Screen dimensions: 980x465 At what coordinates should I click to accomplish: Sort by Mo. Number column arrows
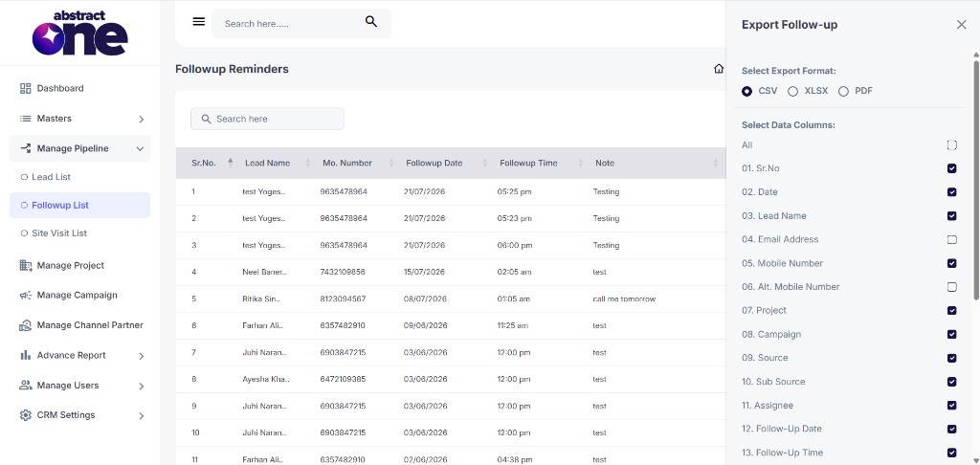click(x=391, y=163)
